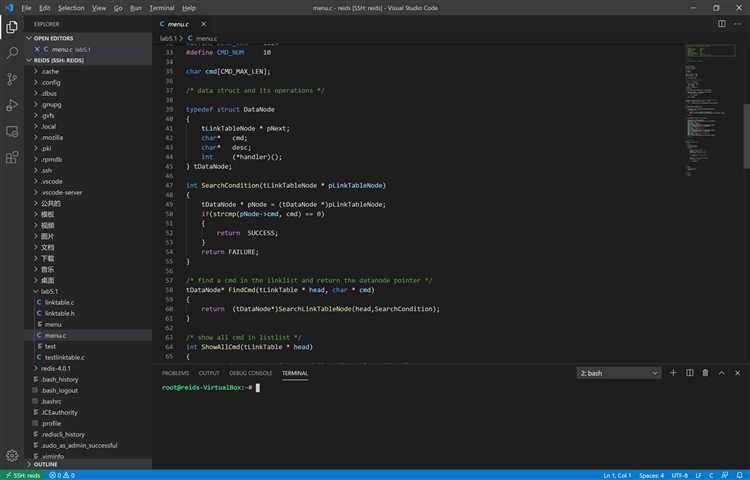Open the View menu
Screen dimensions: 750x480
(x=99, y=8)
